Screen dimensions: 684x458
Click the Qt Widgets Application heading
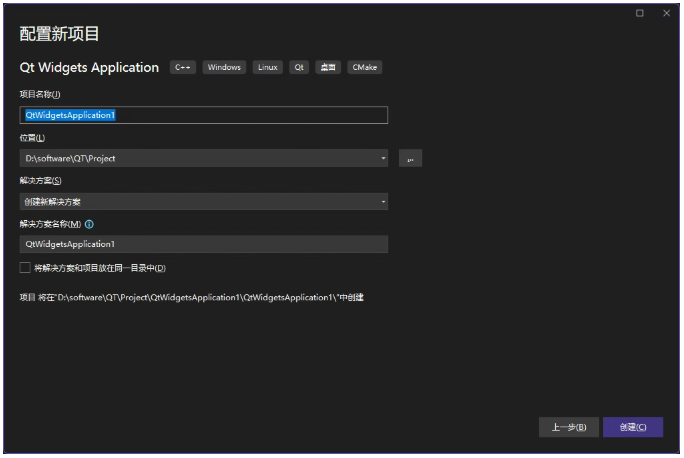pyautogui.click(x=89, y=68)
